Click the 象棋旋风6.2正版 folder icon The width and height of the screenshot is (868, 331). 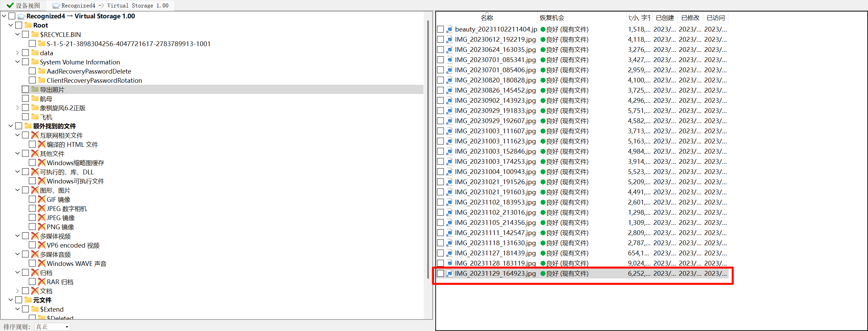coord(35,108)
